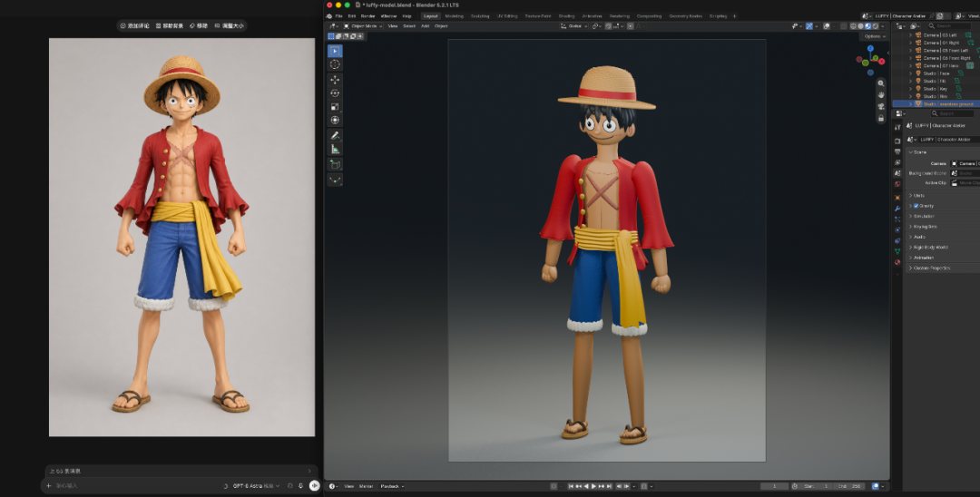Switch to solid viewport shading

[860, 26]
